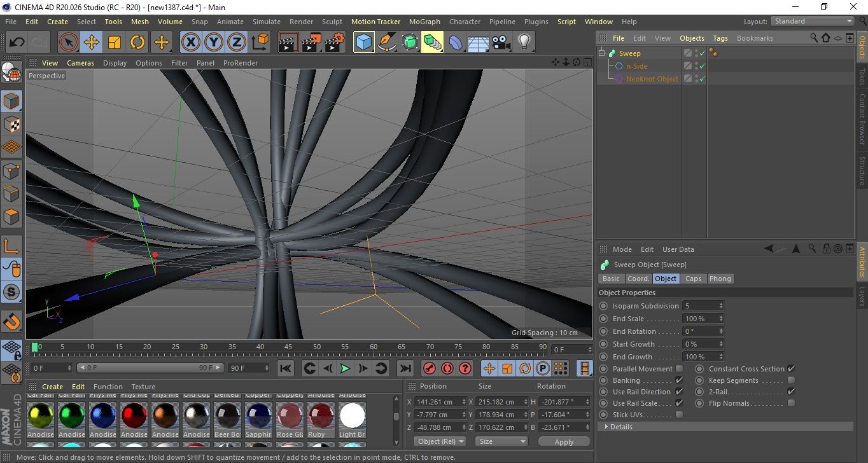The width and height of the screenshot is (868, 463).
Task: Toggle 2-Rail checkbox
Action: pyautogui.click(x=791, y=392)
